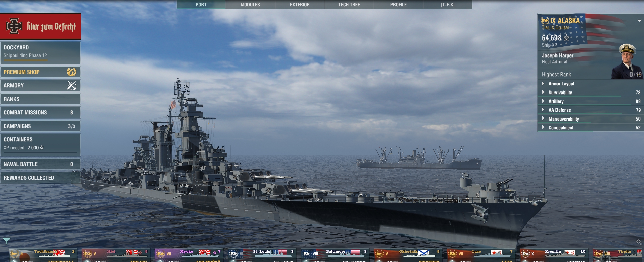Click the Klar zum Gefecht battle button
Viewport: 644px width, 262px height.
tap(41, 26)
